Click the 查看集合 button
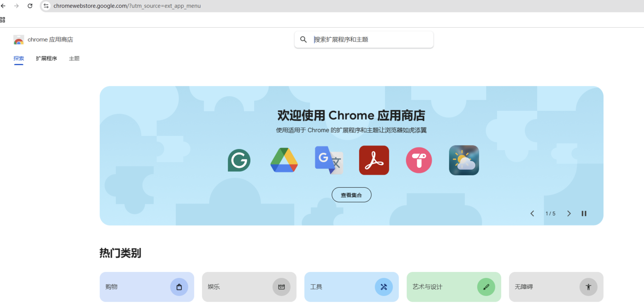 351,195
